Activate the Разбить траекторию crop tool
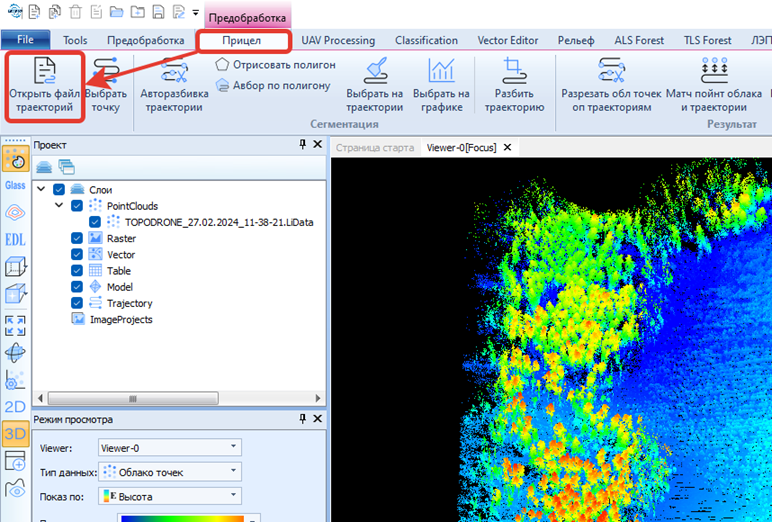The height and width of the screenshot is (522, 772). [x=514, y=86]
